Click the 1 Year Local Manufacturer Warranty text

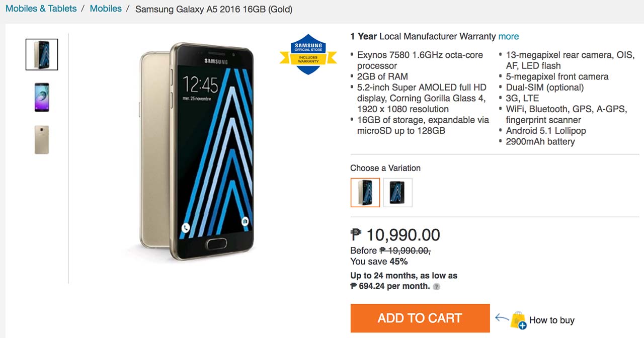pos(423,36)
